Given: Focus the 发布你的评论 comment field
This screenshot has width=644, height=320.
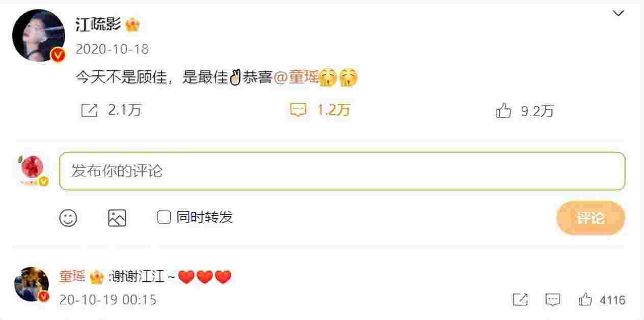Looking at the screenshot, I should [342, 171].
